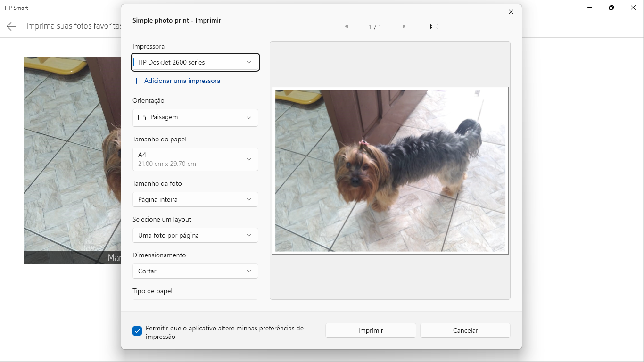The image size is (644, 362).
Task: Uncheck the allow app to change preferences checkbox
Action: coord(137,331)
